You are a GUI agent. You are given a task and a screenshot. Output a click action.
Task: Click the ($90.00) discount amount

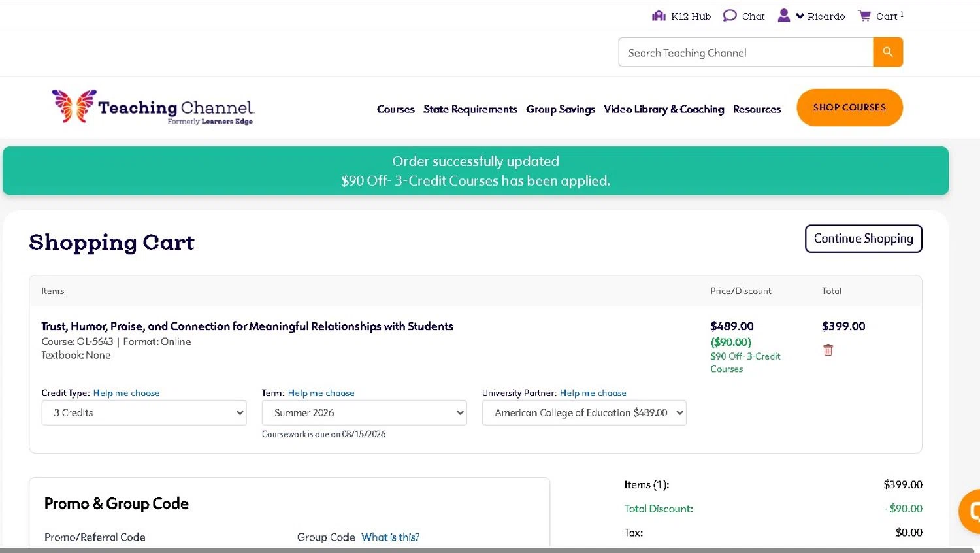[731, 342]
